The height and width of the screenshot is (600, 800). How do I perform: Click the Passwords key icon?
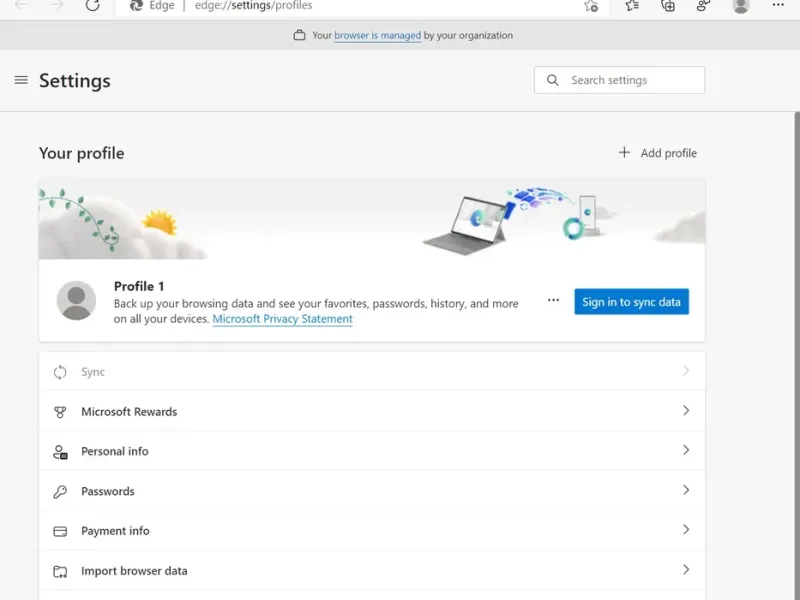(x=60, y=491)
